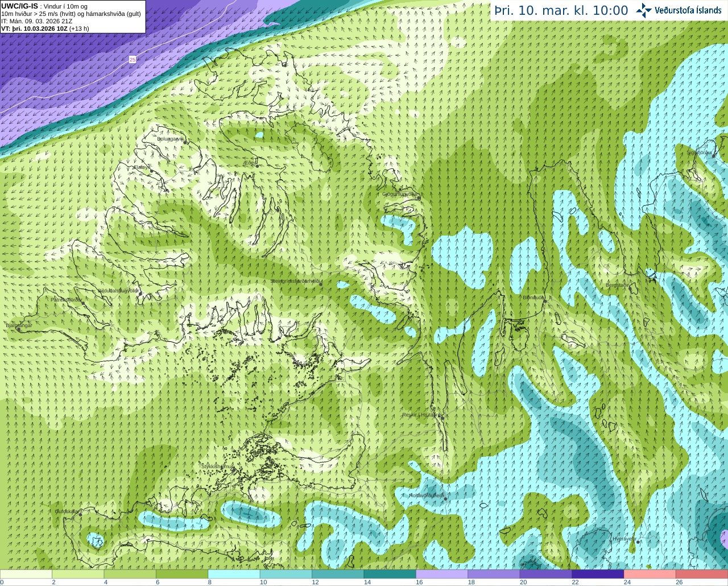
Task: Pick the 4–6 m/s green legend swatch
Action: pos(130,574)
